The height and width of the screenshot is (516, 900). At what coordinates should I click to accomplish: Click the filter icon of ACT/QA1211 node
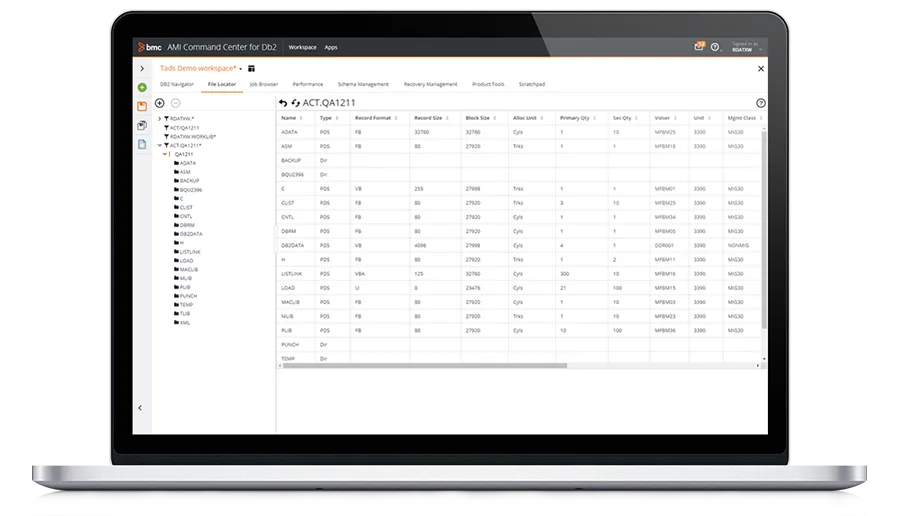[x=166, y=127]
